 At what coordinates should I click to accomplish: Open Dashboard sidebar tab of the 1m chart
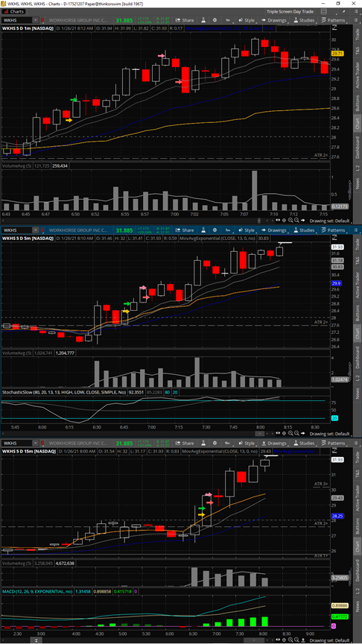tap(357, 148)
